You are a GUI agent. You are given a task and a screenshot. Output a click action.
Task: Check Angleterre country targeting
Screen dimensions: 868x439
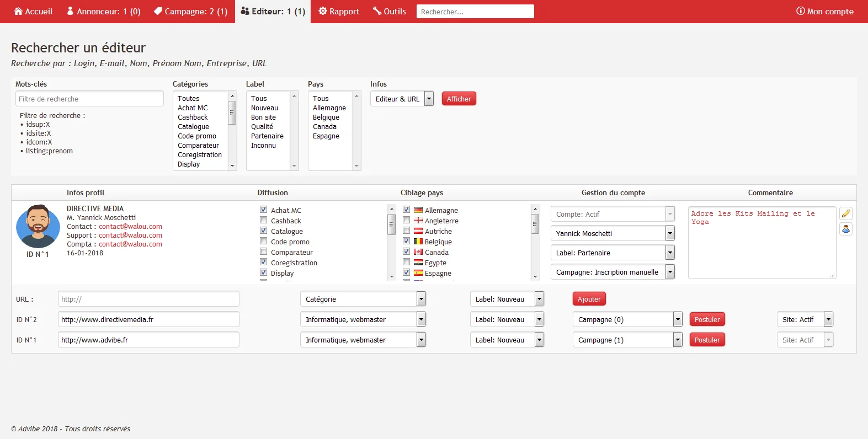pos(407,220)
